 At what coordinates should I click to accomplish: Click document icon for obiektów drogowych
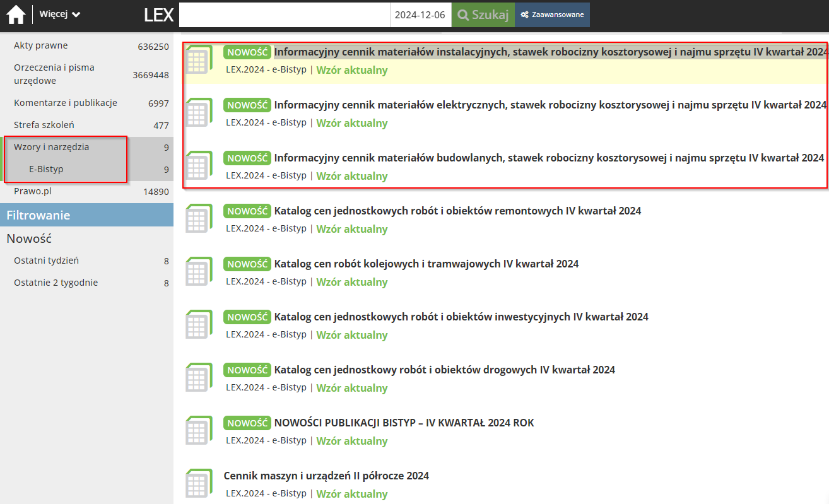199,378
